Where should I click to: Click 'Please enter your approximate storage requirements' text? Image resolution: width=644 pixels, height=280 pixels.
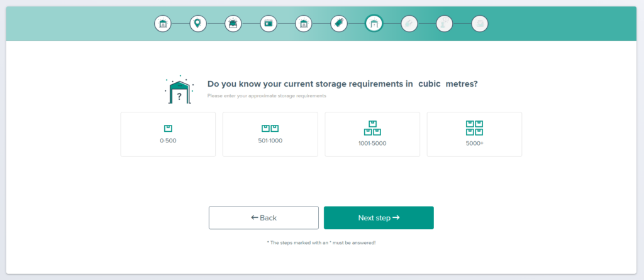267,96
